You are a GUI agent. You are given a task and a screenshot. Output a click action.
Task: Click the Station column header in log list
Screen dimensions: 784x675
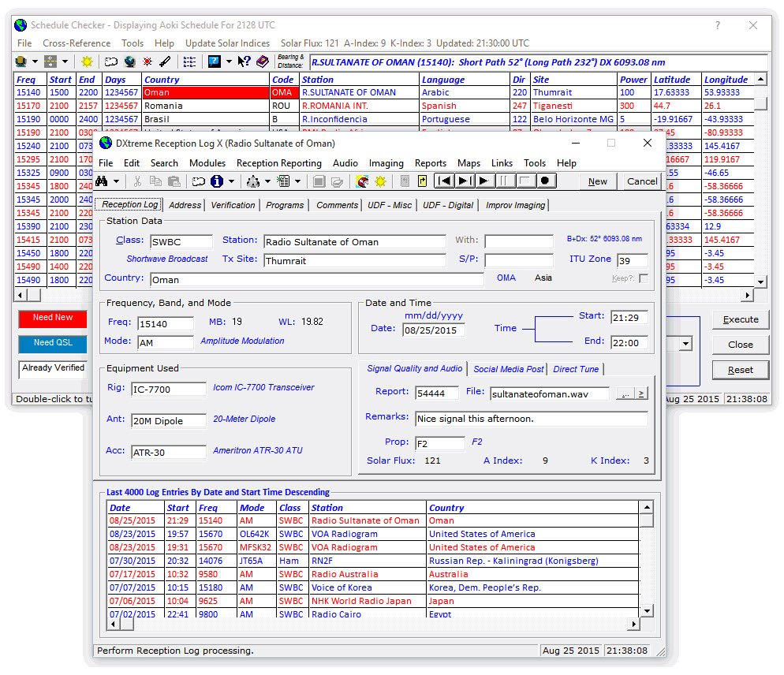pyautogui.click(x=368, y=508)
